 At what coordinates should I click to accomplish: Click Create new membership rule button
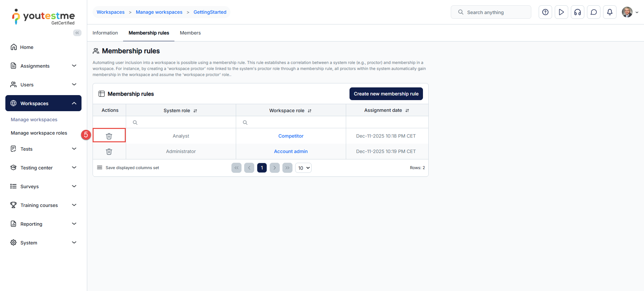(x=386, y=94)
